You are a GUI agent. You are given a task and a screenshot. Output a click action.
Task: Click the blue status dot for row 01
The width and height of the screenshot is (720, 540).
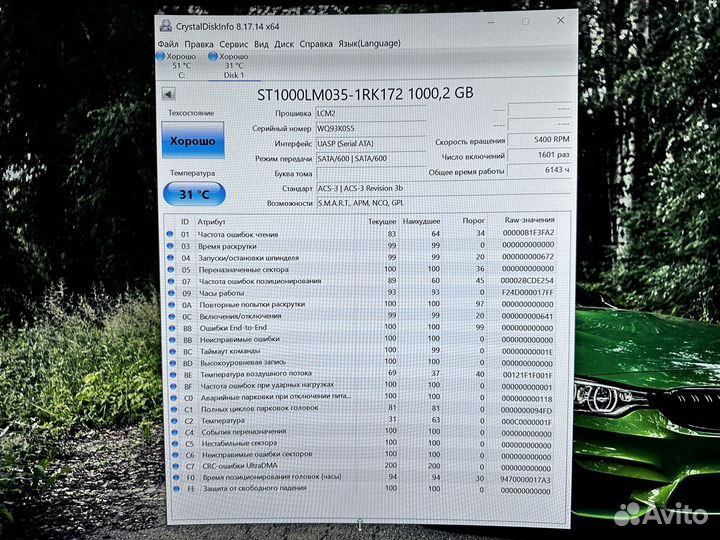pyautogui.click(x=170, y=234)
